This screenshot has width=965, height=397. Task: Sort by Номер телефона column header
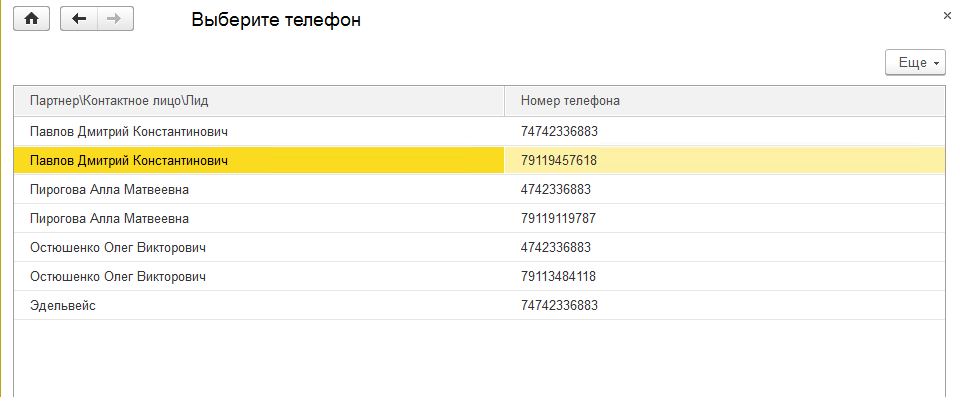click(x=724, y=101)
